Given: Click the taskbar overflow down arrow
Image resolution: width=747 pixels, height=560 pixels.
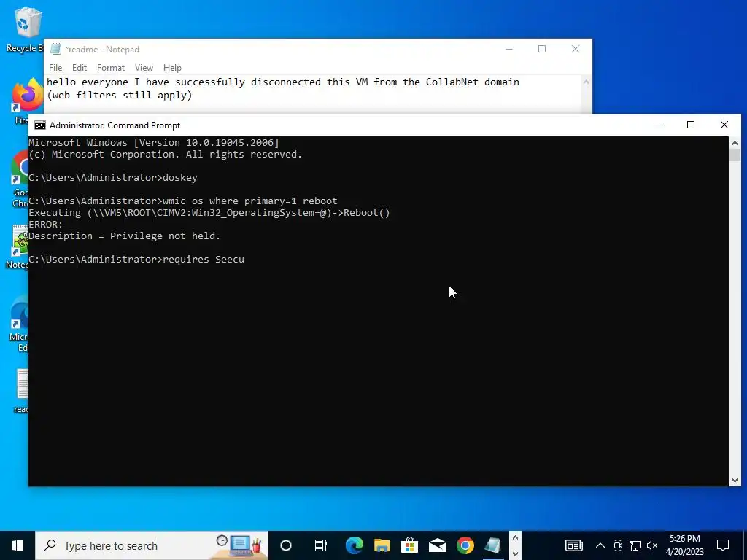Looking at the screenshot, I should pyautogui.click(x=515, y=554).
